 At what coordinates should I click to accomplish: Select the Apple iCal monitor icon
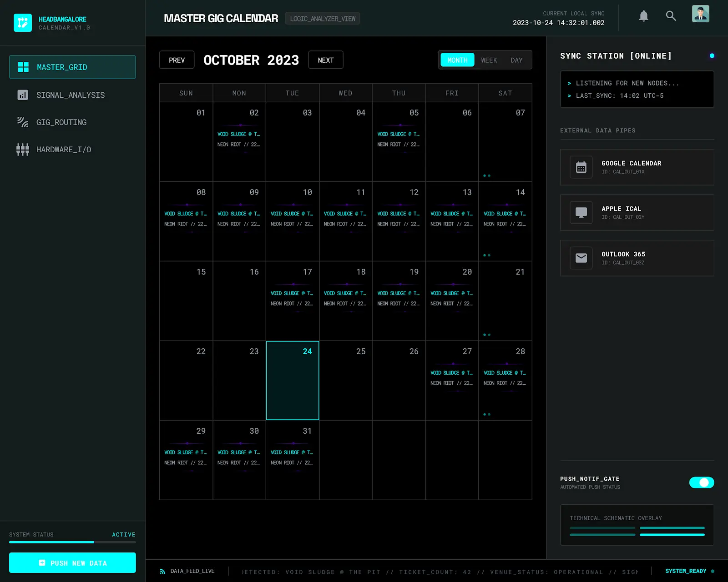click(x=581, y=213)
